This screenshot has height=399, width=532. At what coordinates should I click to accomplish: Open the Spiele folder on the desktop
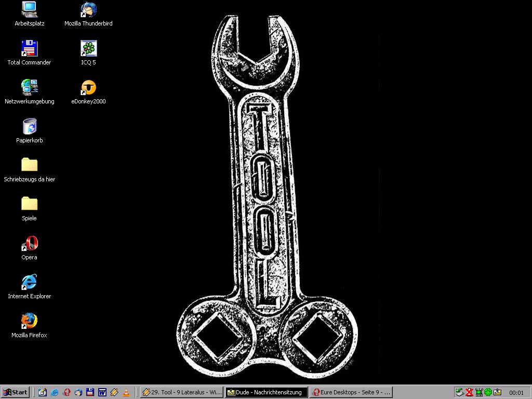point(30,209)
